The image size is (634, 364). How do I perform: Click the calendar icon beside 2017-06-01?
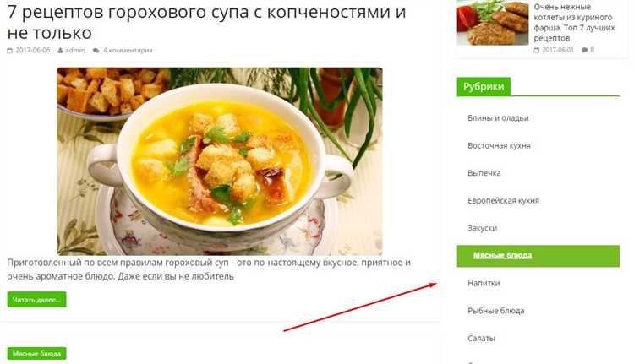pos(537,50)
